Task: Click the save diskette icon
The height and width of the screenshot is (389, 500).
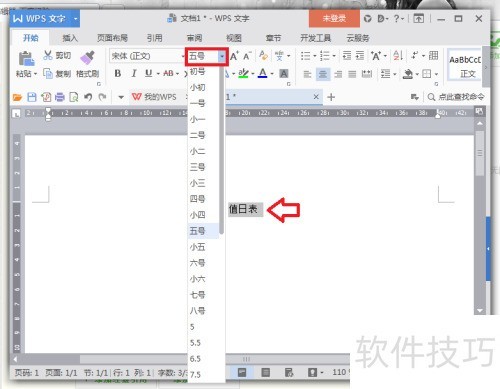Action: [32, 97]
